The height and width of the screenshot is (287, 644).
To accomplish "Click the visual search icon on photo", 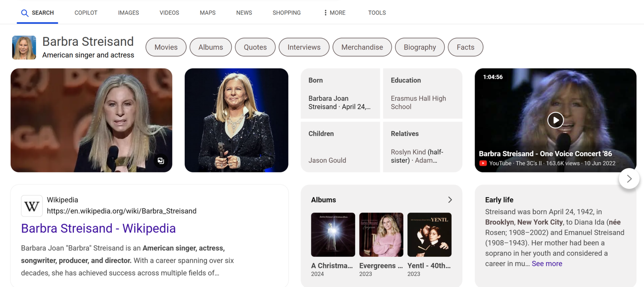I will pyautogui.click(x=161, y=161).
